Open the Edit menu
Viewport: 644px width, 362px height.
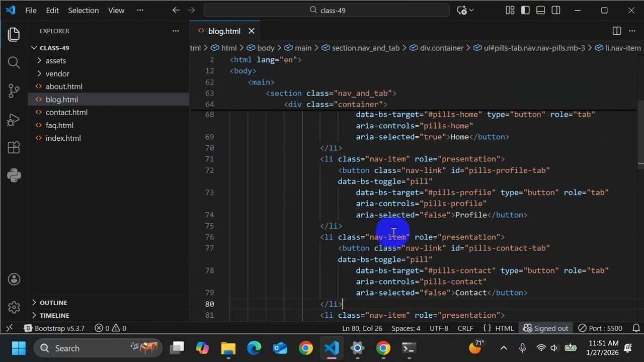pos(52,10)
